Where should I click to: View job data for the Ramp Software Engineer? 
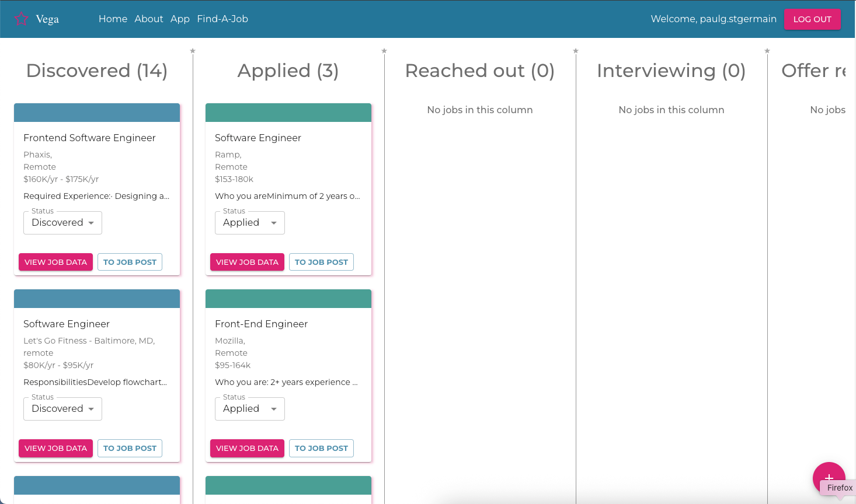click(247, 262)
